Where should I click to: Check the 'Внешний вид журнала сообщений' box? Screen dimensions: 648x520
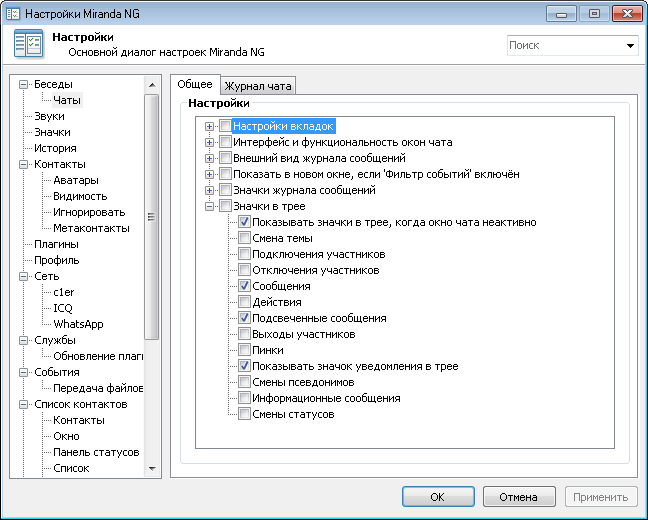tap(225, 158)
